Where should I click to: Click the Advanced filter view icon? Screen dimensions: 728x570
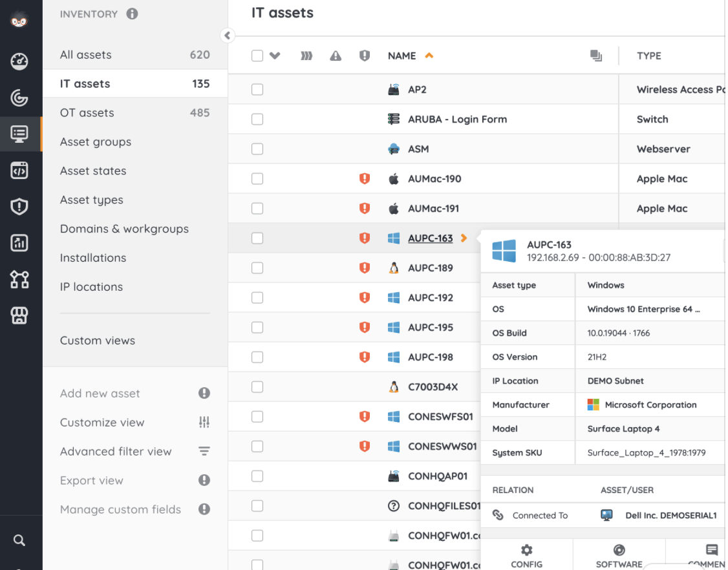coord(204,452)
